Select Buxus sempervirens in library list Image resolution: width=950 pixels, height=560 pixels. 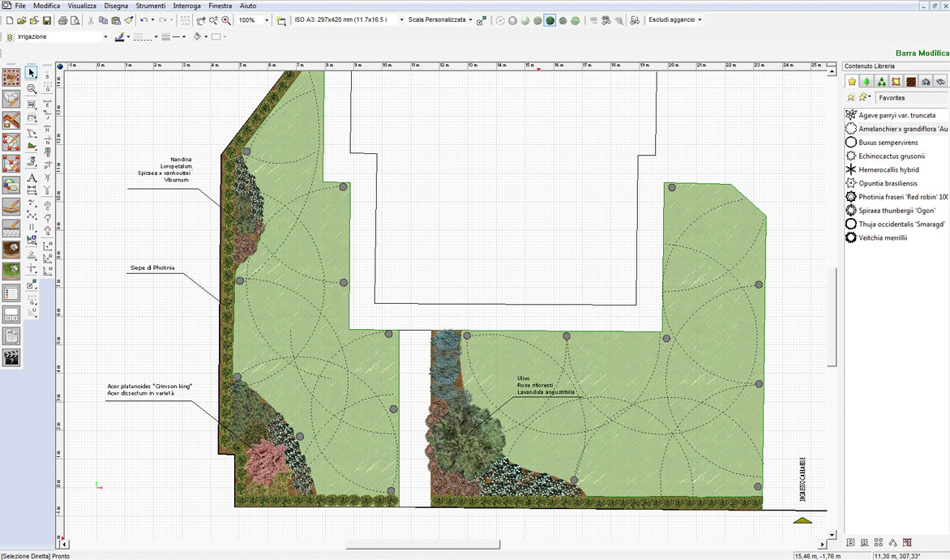(x=888, y=143)
